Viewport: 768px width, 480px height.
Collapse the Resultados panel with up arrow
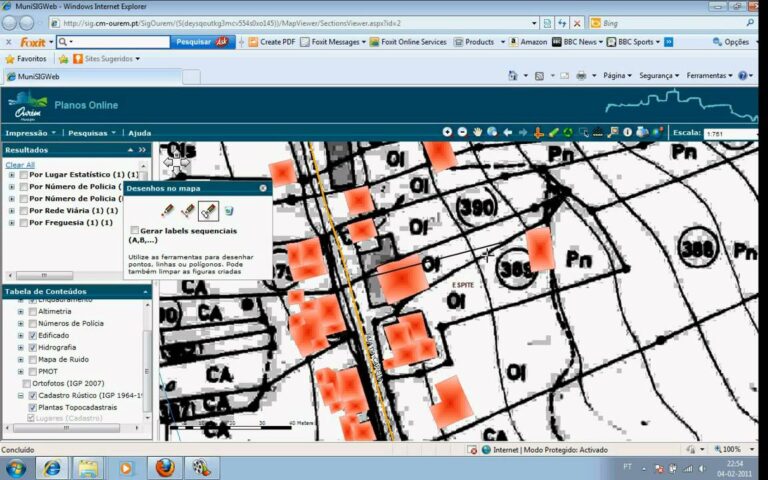tap(130, 150)
